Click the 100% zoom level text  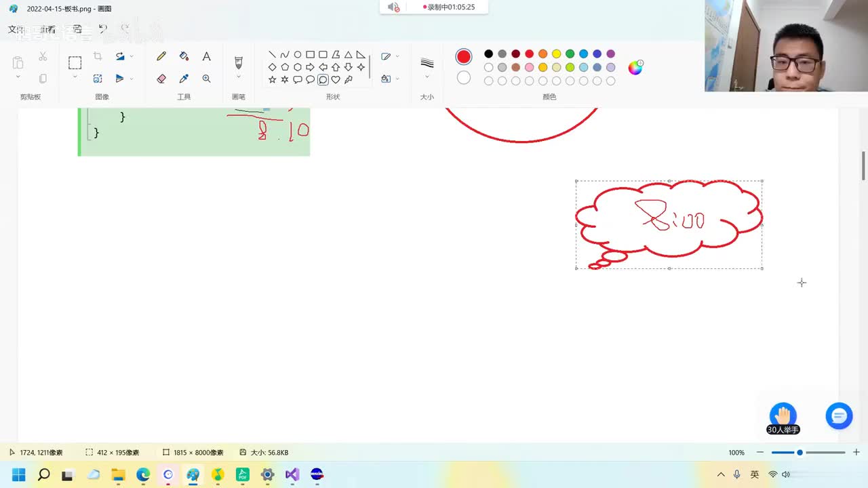(736, 452)
